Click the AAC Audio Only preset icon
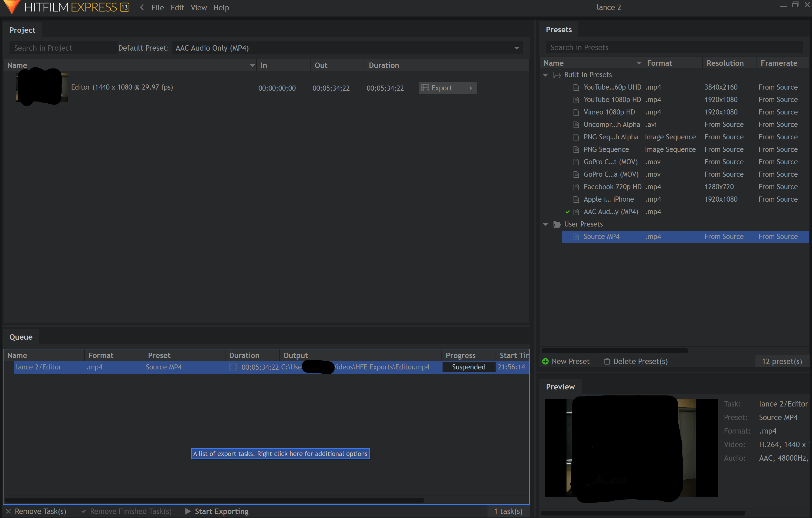Screen dimensions: 812x518 pos(576,212)
